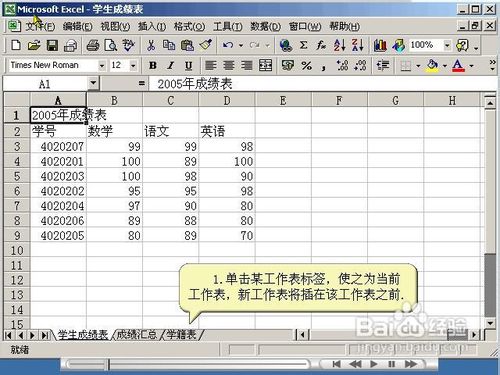Open the 文件(F) menu
This screenshot has width=500, height=375.
point(40,26)
